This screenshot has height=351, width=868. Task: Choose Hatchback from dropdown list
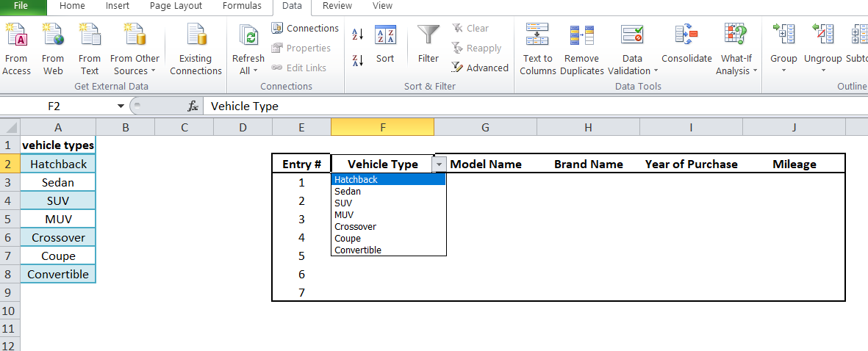[388, 180]
